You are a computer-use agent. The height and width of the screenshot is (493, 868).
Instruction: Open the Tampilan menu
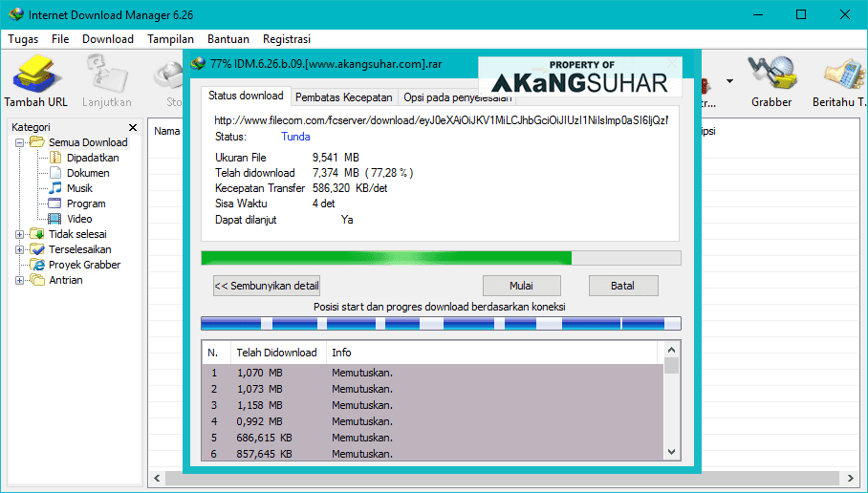(x=170, y=39)
